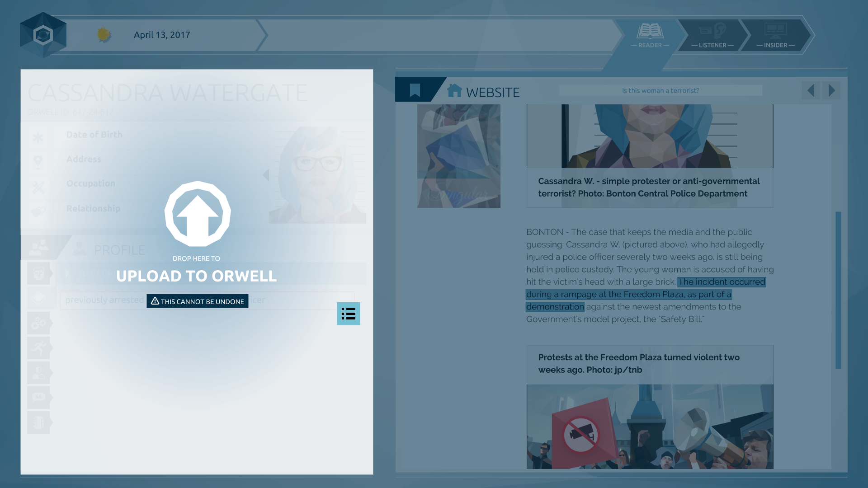The width and height of the screenshot is (868, 488).
Task: Expand the Background section triangle
Action: pyautogui.click(x=68, y=273)
